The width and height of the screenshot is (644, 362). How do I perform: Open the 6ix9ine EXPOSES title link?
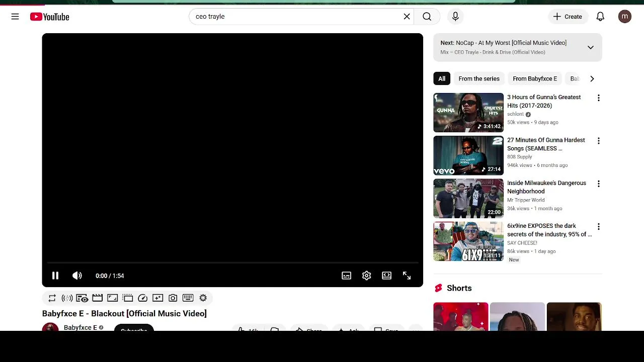549,230
